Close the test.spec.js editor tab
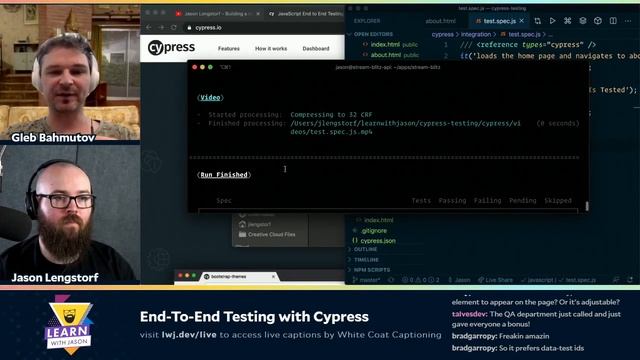Image resolution: width=640 pixels, height=360 pixels. tap(522, 21)
